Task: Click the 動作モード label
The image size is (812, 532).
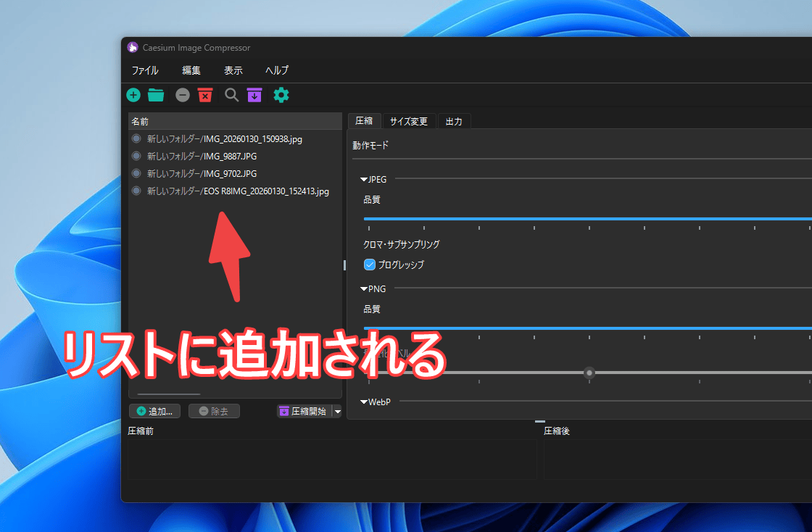Action: click(370, 146)
